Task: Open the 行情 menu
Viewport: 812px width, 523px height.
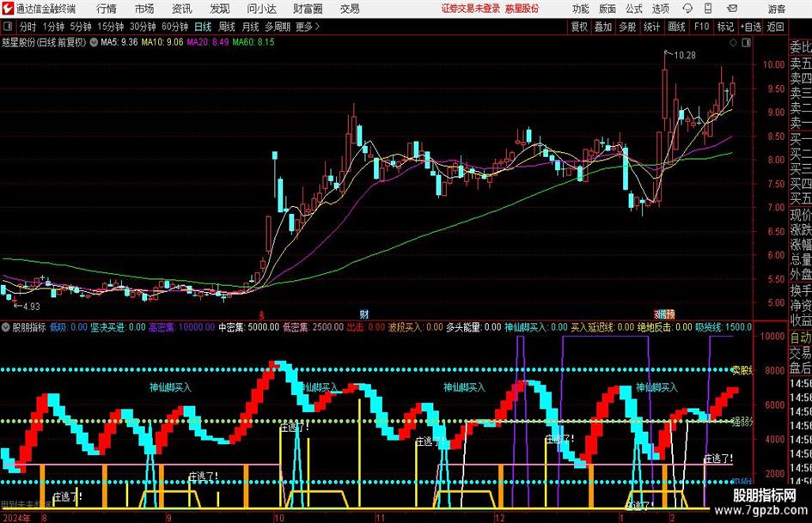Action: (107, 9)
